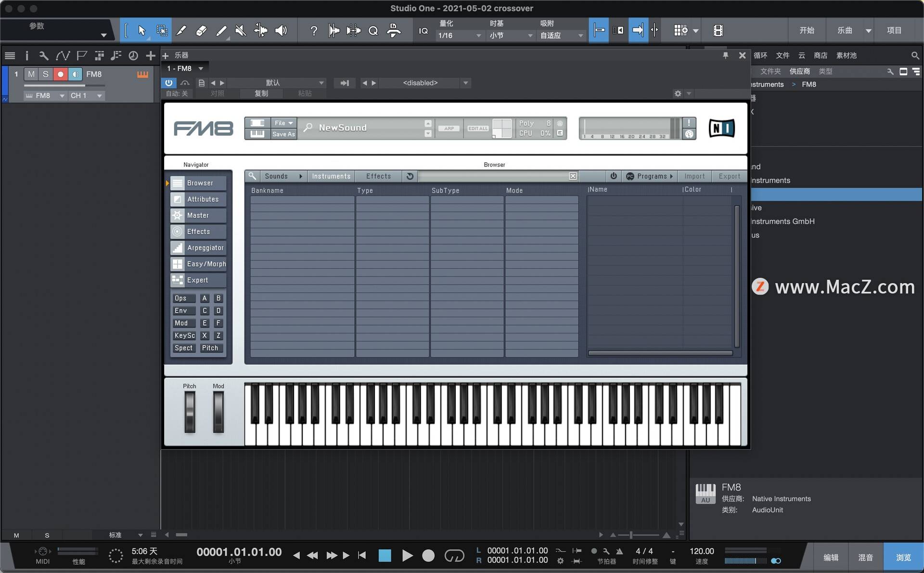Select the Eraser tool
The height and width of the screenshot is (573, 924).
tap(201, 31)
